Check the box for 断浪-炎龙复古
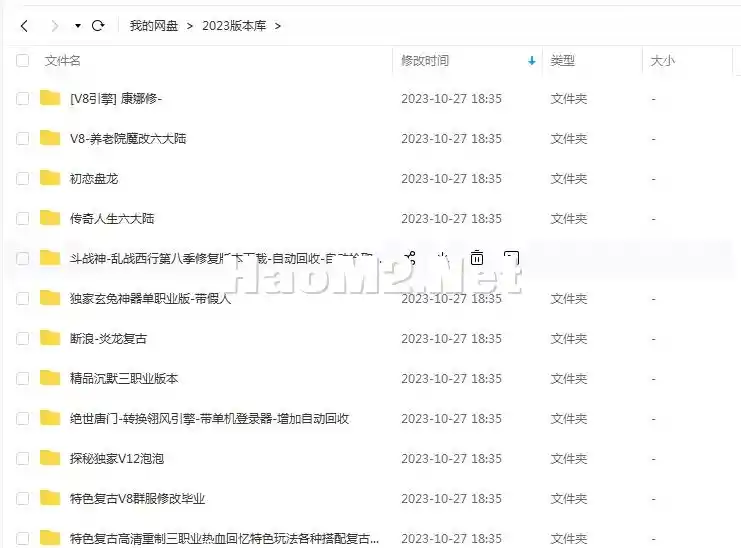This screenshot has height=548, width=741. pyautogui.click(x=23, y=338)
